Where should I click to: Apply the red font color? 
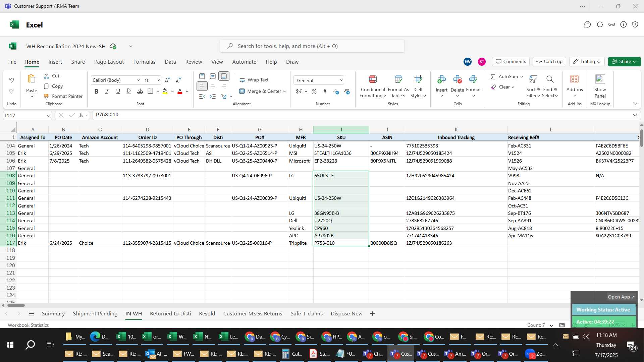[180, 91]
